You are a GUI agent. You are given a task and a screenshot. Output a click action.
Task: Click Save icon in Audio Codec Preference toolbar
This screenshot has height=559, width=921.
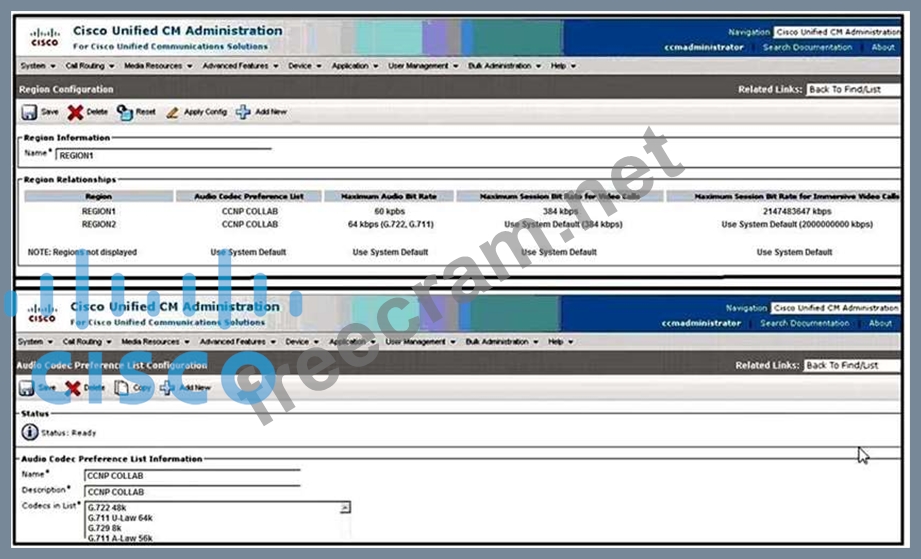coord(27,388)
